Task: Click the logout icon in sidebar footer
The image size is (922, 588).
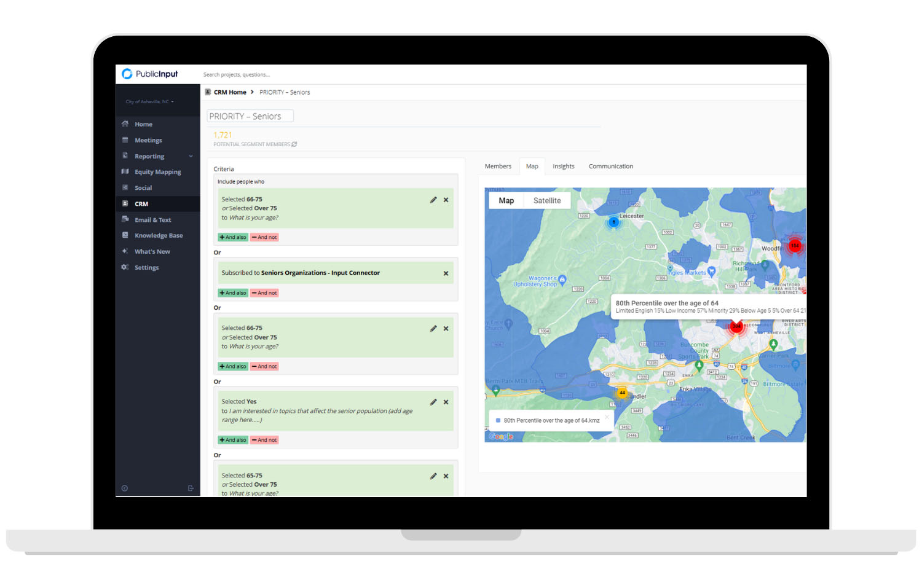Action: click(x=191, y=488)
